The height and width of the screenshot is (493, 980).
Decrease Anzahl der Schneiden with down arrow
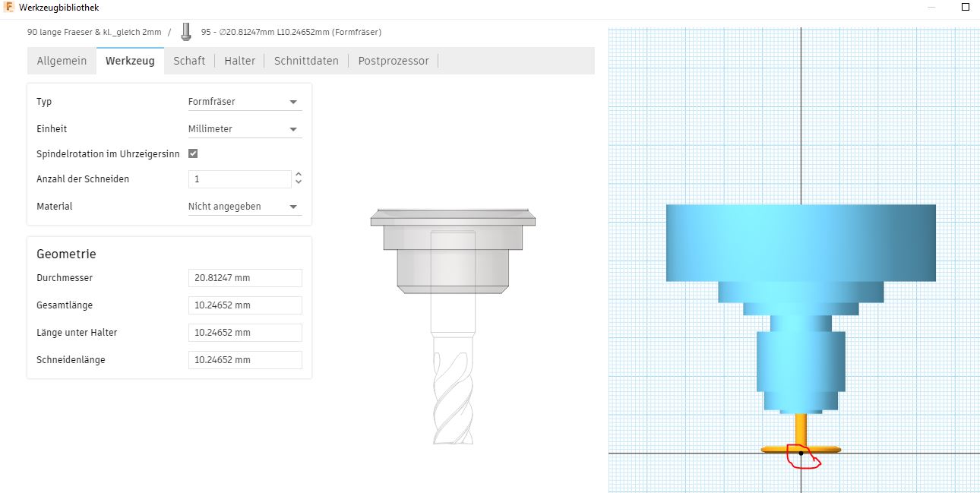(299, 183)
